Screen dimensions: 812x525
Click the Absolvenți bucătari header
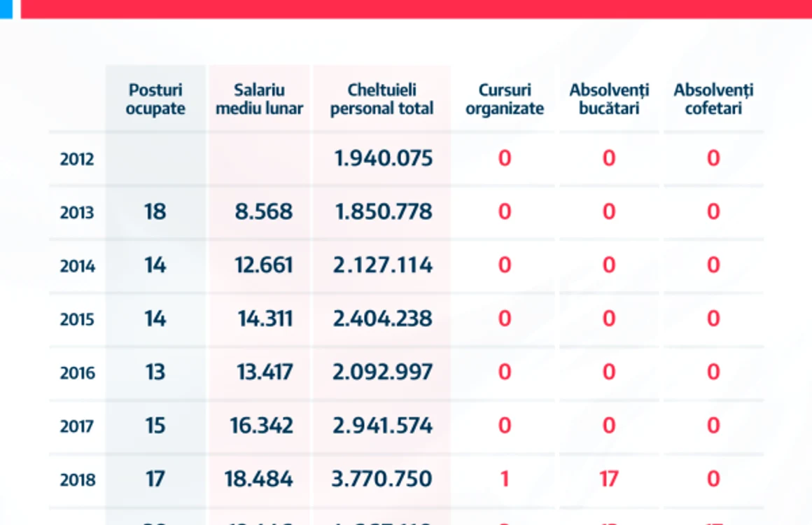point(609,99)
